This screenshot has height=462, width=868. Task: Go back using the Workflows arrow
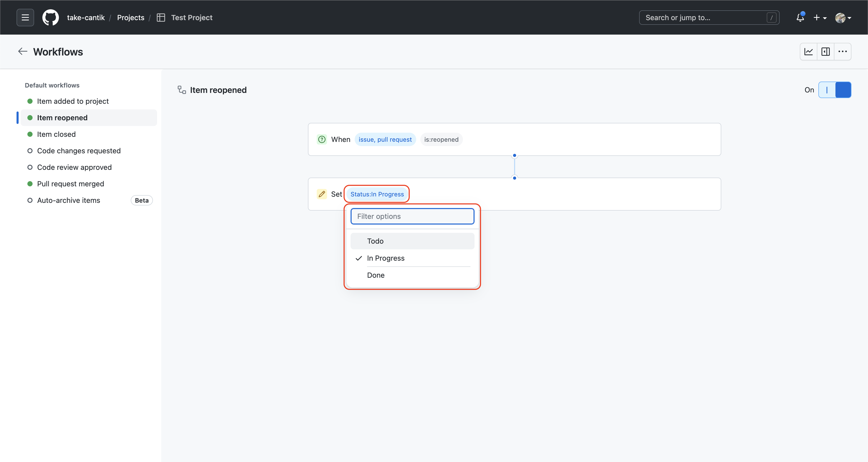click(x=22, y=51)
